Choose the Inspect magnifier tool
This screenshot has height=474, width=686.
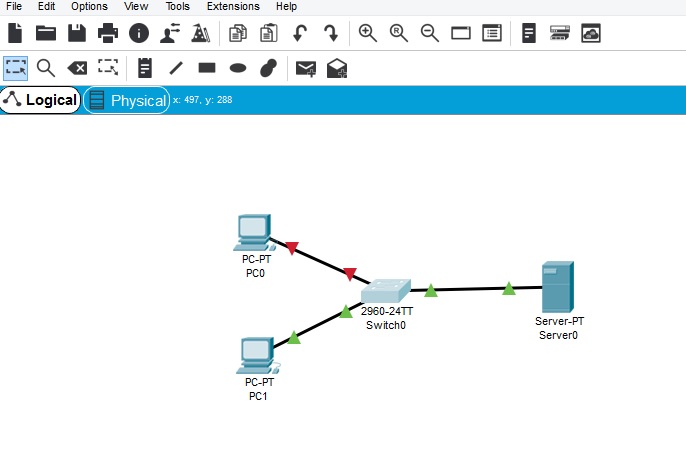coord(46,68)
